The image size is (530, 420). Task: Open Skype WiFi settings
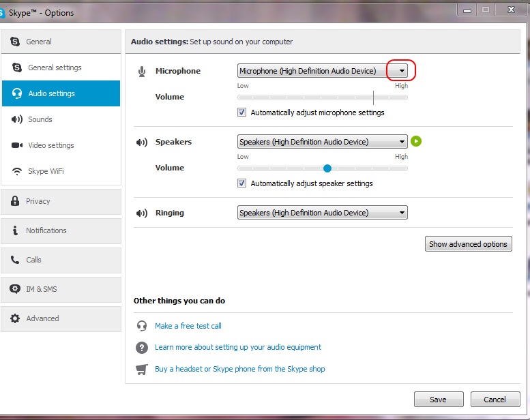(x=61, y=171)
